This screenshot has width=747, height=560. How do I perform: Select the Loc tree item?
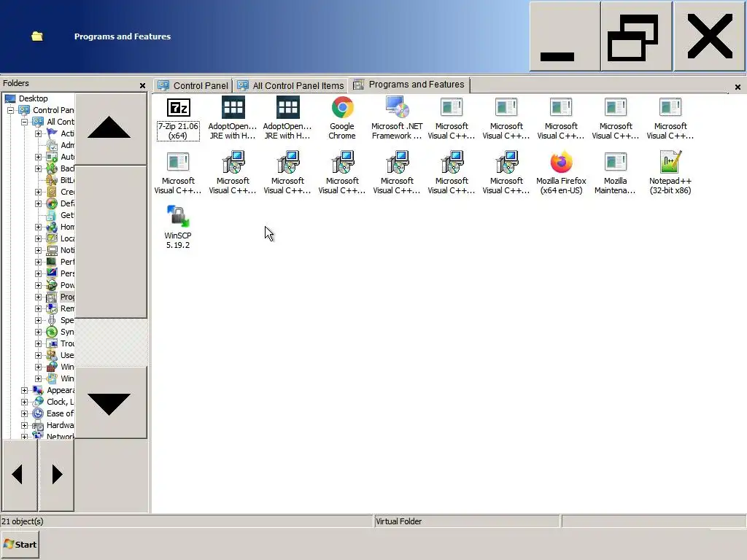[x=67, y=238]
